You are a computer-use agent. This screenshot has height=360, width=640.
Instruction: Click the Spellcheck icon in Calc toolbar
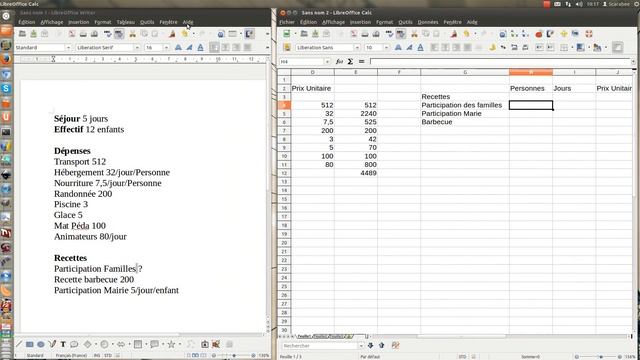(389, 34)
